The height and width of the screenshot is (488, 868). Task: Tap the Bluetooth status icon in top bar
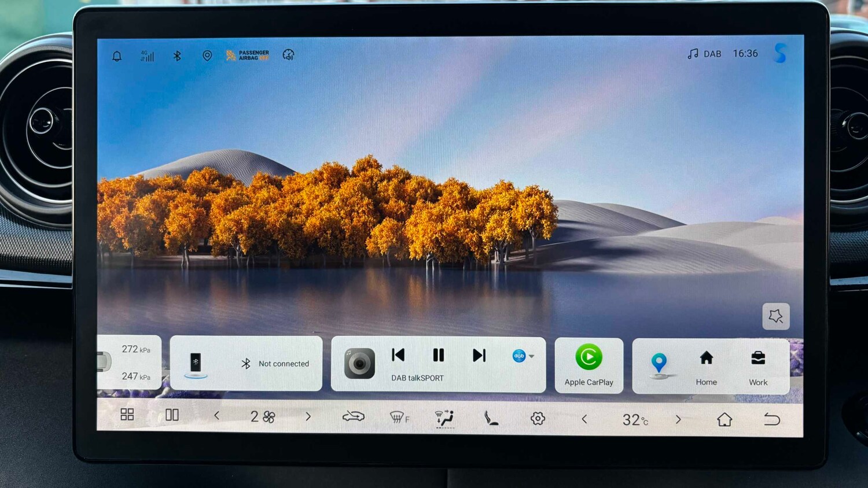pyautogui.click(x=177, y=56)
